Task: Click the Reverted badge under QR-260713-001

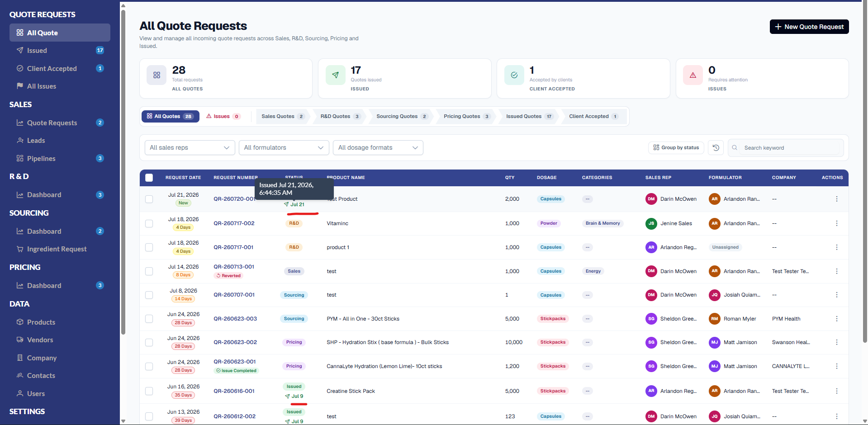Action: pyautogui.click(x=228, y=276)
